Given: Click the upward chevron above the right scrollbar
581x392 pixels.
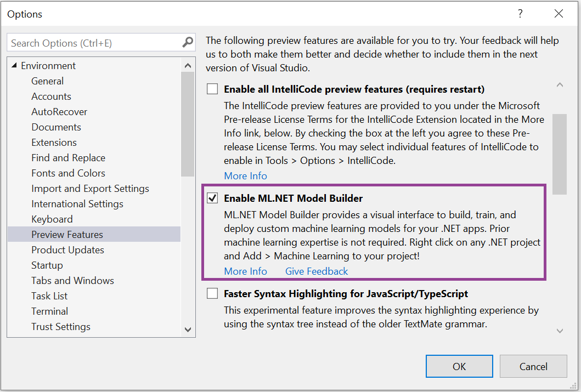Looking at the screenshot, I should click(x=560, y=85).
